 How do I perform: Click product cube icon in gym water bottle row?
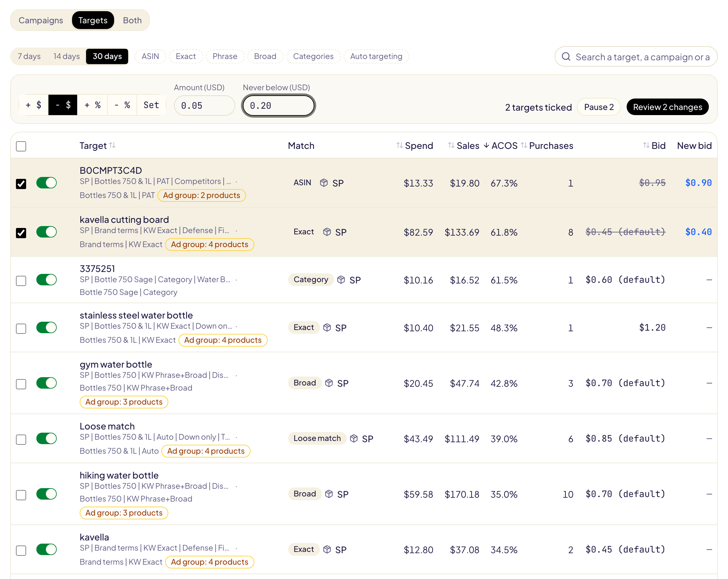pos(329,383)
